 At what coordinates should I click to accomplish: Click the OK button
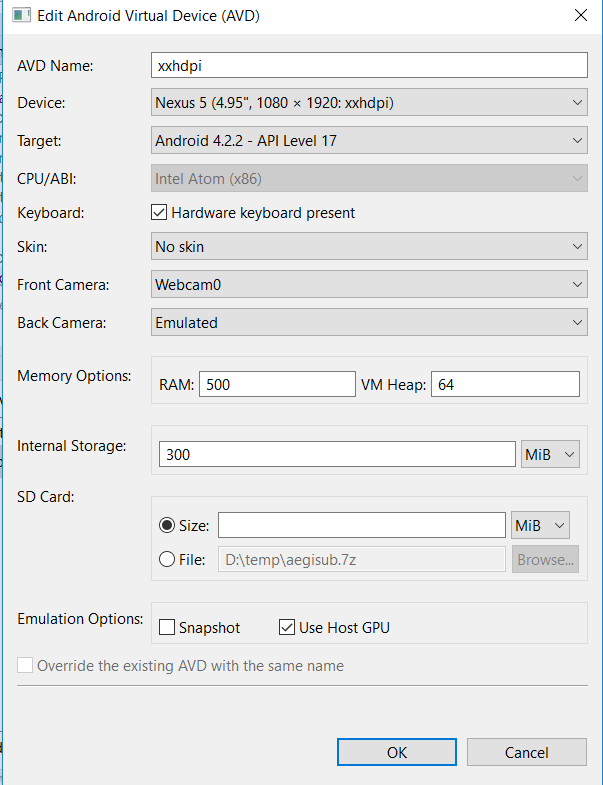397,752
